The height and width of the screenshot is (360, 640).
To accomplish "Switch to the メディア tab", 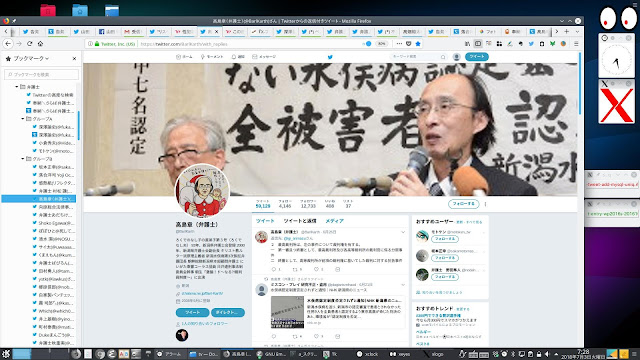I will (x=334, y=221).
